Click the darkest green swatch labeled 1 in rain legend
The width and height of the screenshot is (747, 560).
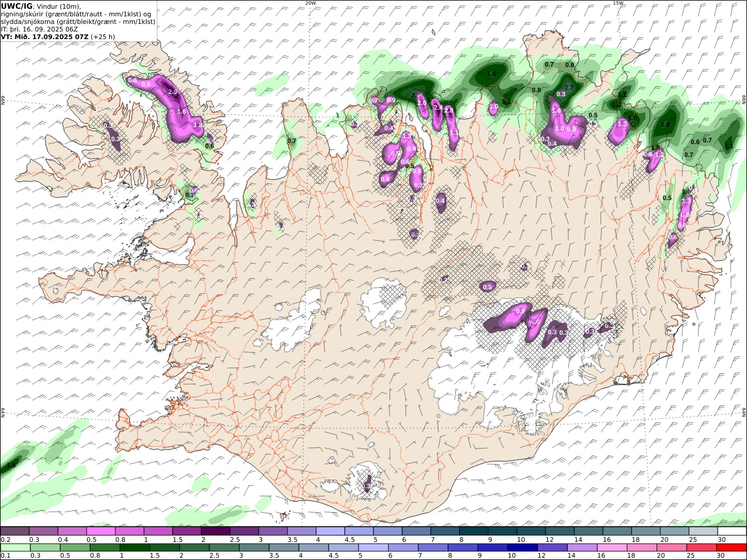[135, 548]
